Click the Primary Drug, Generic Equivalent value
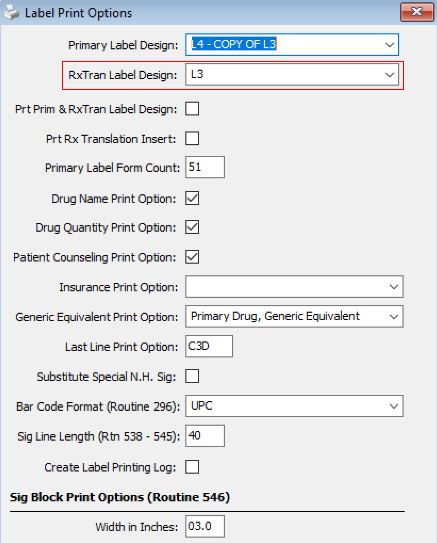 [275, 316]
